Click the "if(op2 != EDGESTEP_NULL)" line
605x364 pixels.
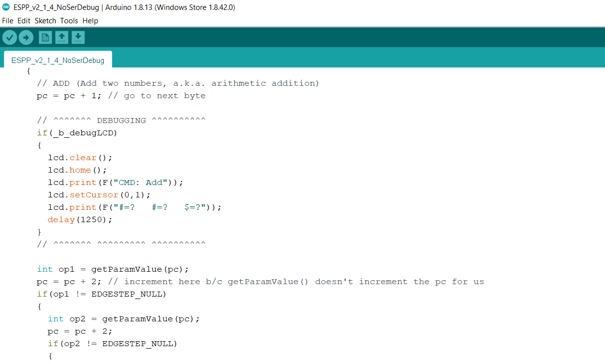click(x=113, y=344)
